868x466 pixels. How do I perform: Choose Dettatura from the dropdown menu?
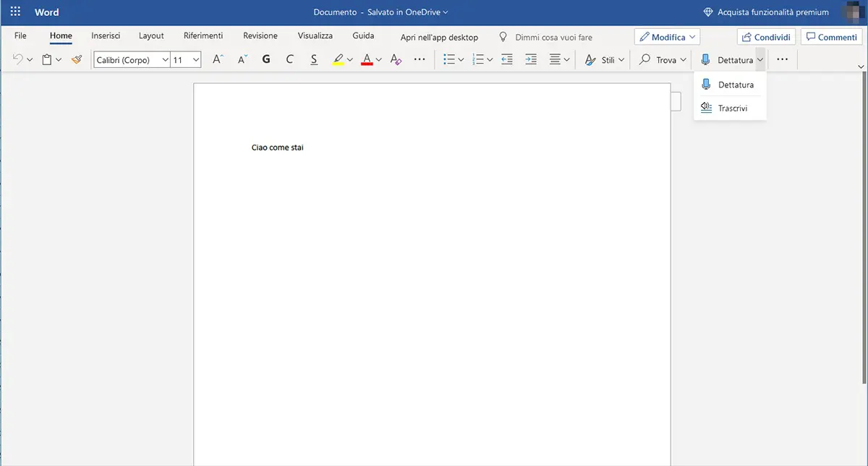(x=729, y=85)
